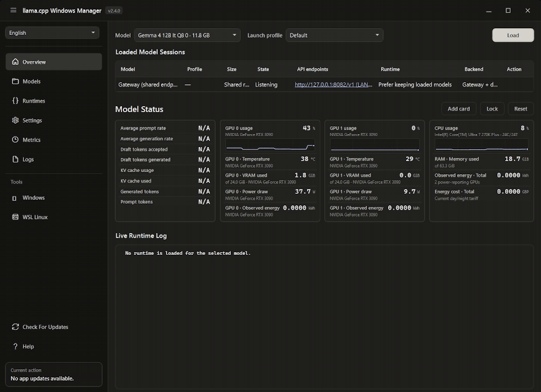
Task: Click the CPU usage graph
Action: pos(482,145)
